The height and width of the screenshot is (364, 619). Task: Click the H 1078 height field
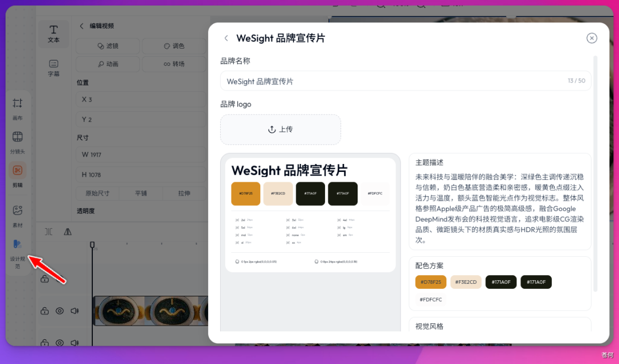point(141,174)
